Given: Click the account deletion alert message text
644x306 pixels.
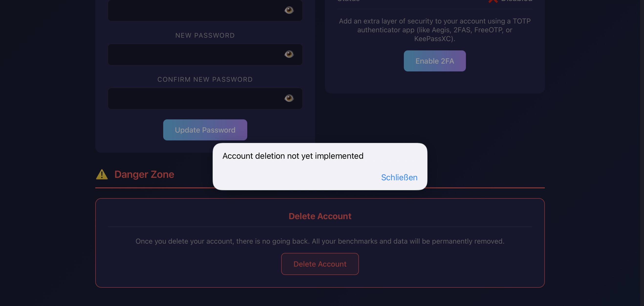Looking at the screenshot, I should [x=293, y=156].
